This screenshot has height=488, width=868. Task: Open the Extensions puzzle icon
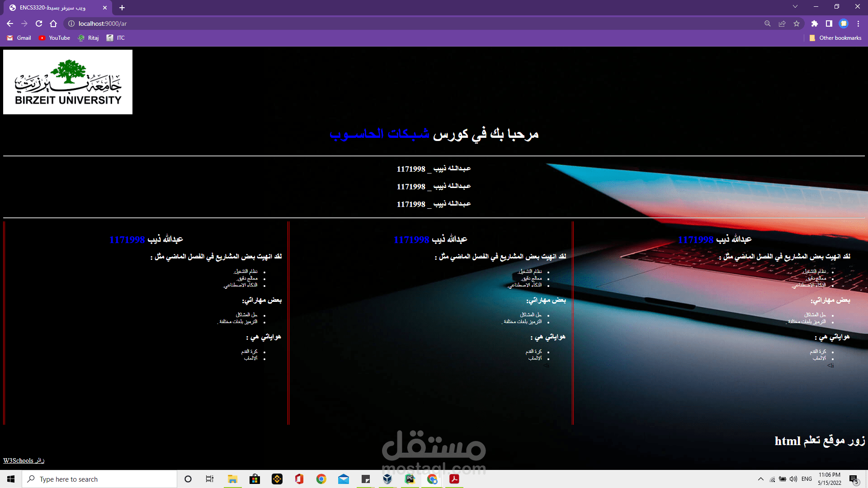814,23
